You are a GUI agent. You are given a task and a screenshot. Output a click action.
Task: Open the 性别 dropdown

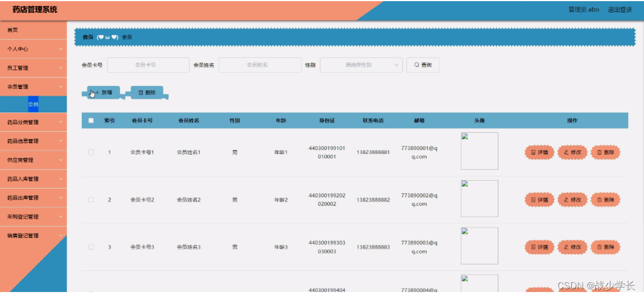point(361,65)
